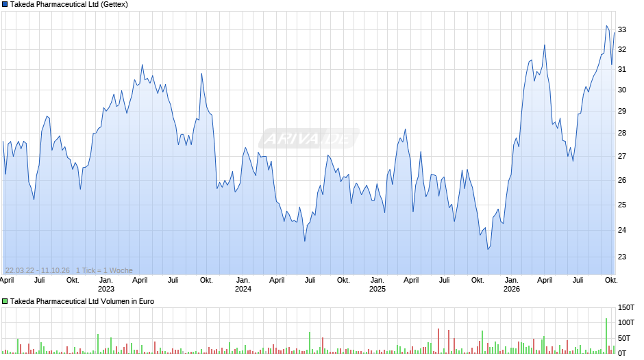
Task: Click the 'Takeda Pharmaceutical Ltd Volumen in Euro' label
Action: pos(82,301)
